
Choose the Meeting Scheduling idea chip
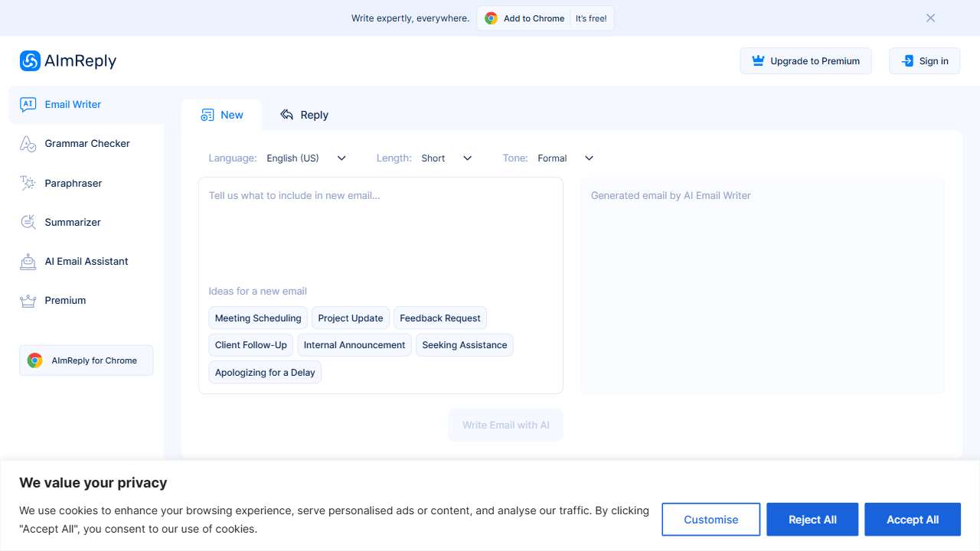point(258,318)
